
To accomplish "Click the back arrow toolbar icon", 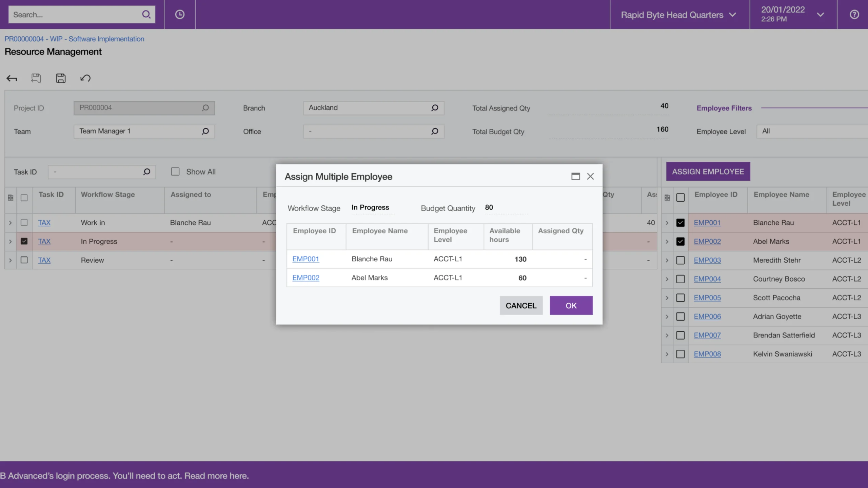I will coord(12,78).
